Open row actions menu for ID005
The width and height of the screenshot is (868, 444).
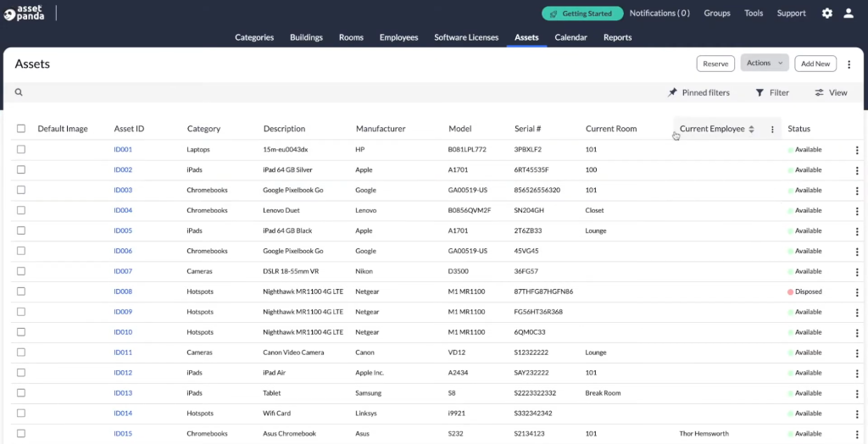click(x=857, y=230)
